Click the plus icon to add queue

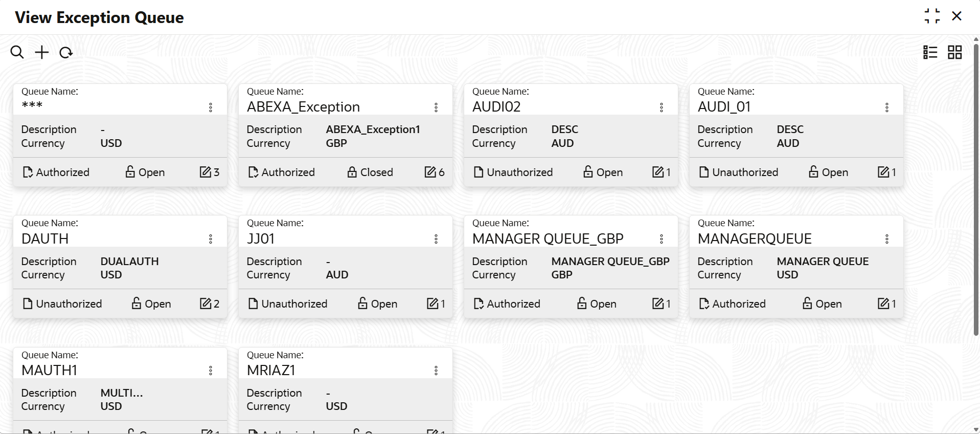click(42, 52)
